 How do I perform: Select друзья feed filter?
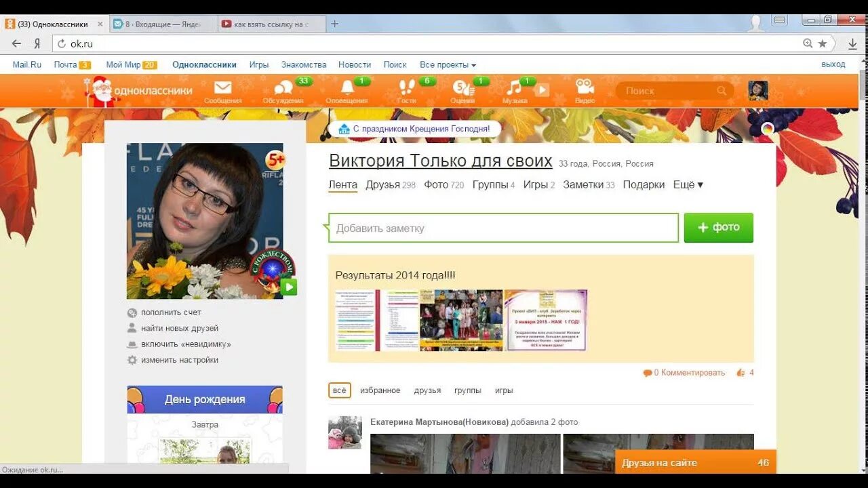[427, 390]
